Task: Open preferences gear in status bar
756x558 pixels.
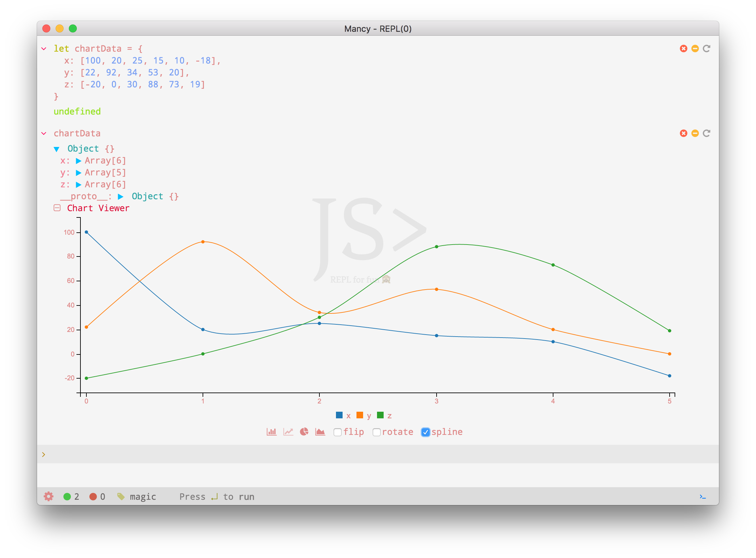Action: coord(49,496)
